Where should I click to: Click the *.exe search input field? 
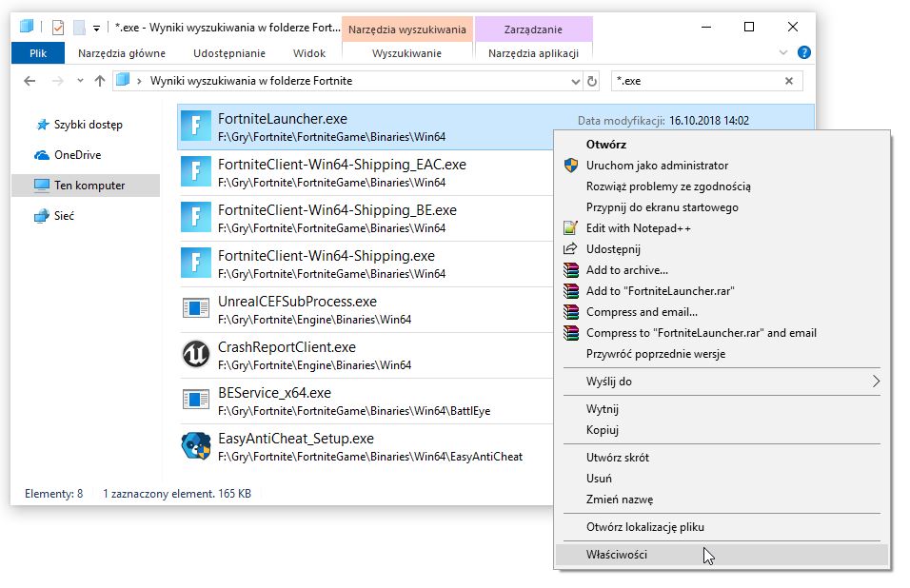tap(698, 81)
